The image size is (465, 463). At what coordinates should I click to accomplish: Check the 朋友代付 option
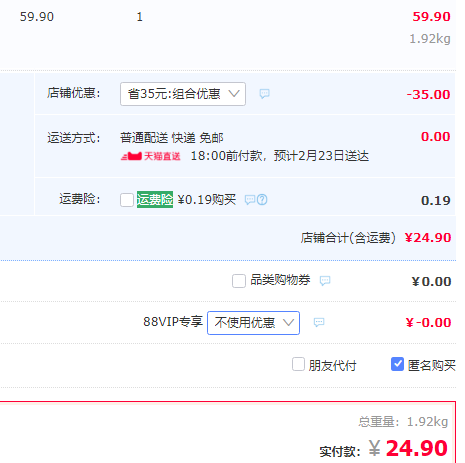(298, 364)
